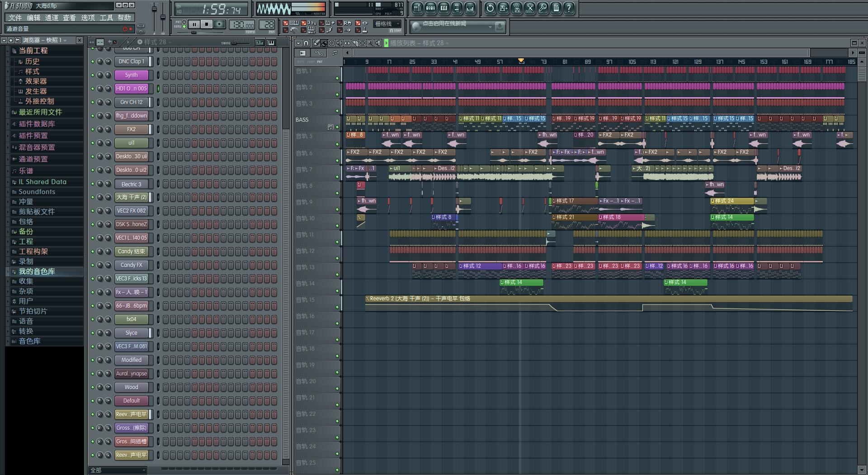
Task: Select the Grv CH 12 channel button
Action: [132, 102]
